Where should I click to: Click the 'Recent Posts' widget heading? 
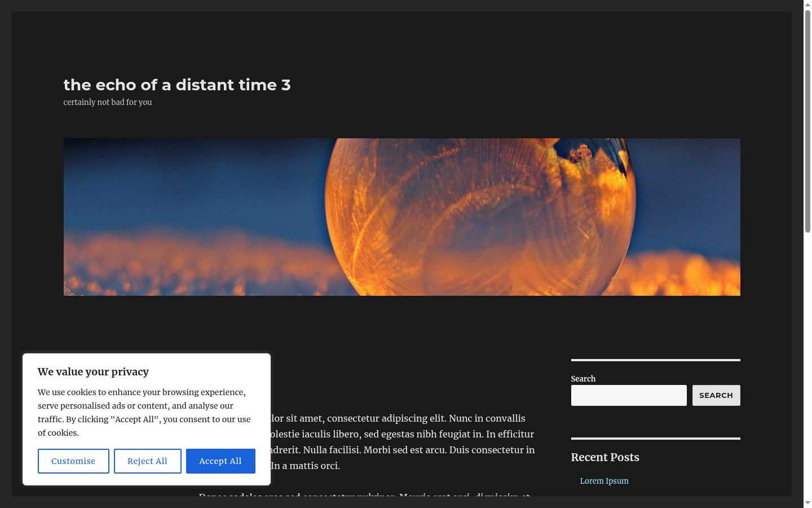click(605, 457)
